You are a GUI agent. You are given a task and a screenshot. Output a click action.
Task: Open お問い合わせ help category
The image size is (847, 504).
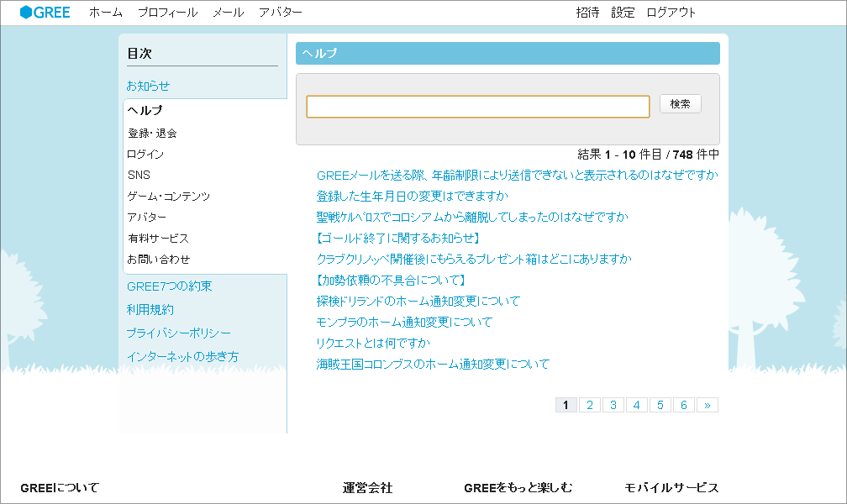[159, 260]
